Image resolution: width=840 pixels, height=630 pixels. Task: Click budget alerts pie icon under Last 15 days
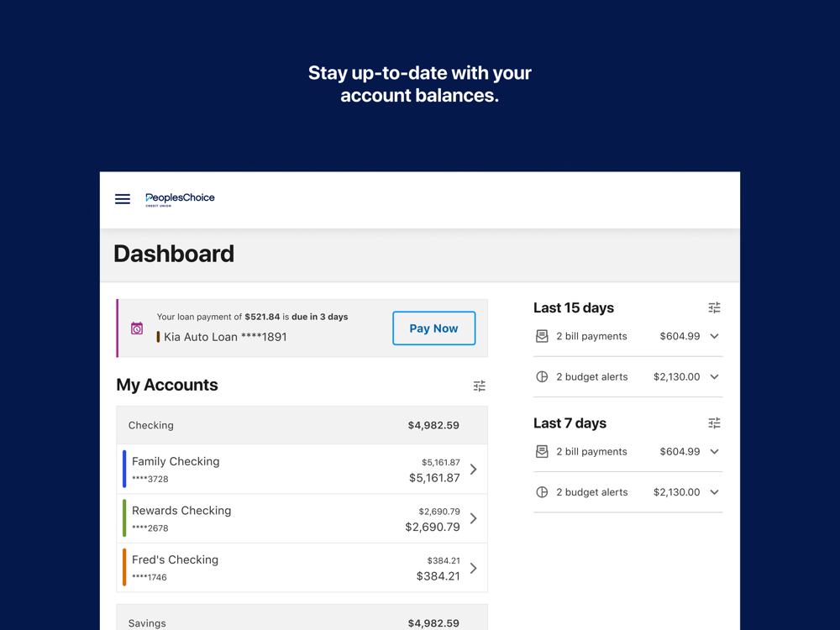click(542, 377)
